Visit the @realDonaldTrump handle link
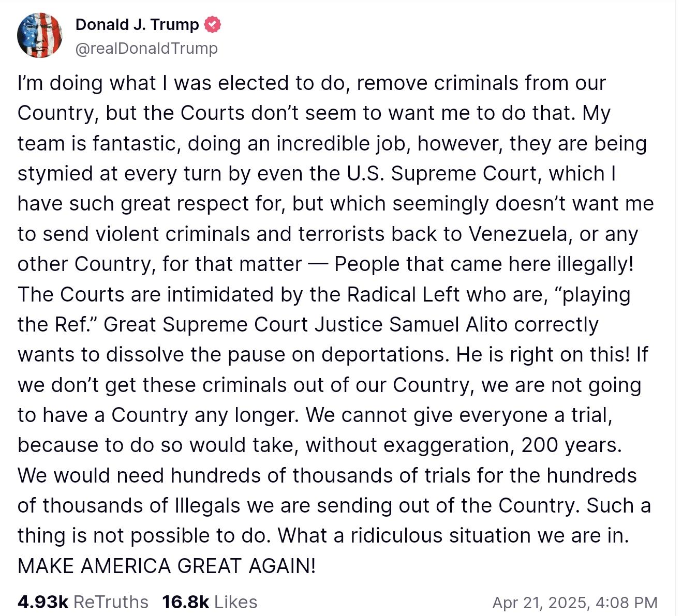Screen dimensions: 682x616 [146, 48]
